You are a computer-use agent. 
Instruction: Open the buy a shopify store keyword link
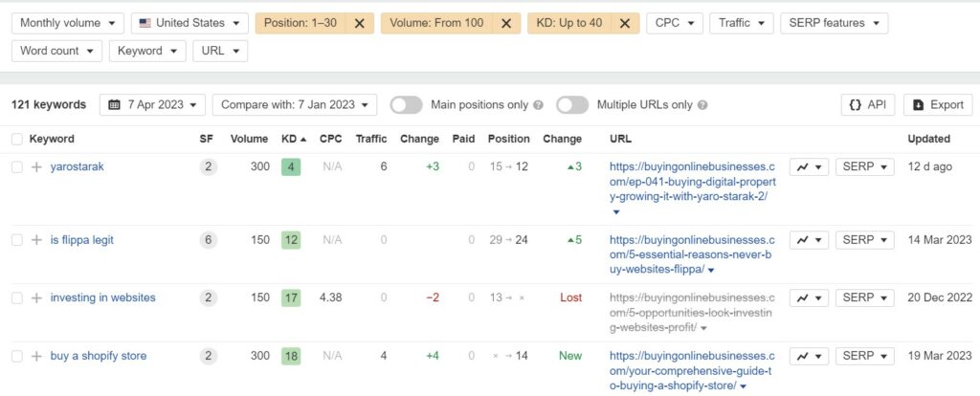[x=99, y=356]
